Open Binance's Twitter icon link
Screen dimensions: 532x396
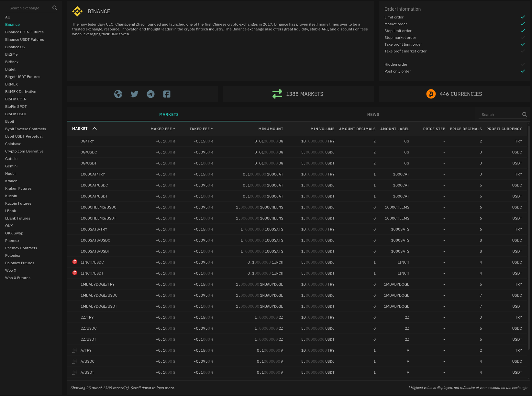click(134, 94)
